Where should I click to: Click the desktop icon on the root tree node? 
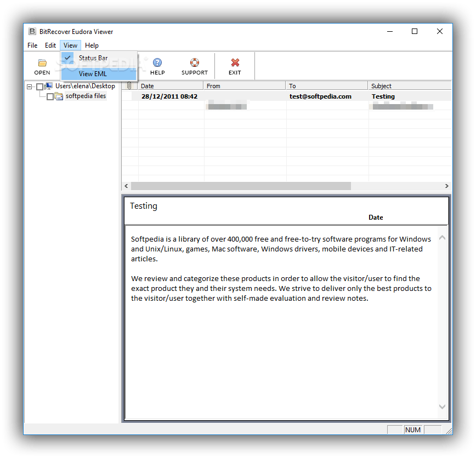click(x=48, y=86)
